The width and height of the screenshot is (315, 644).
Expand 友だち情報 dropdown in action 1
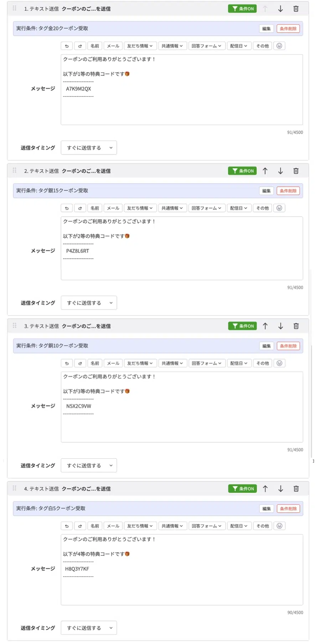tap(140, 46)
